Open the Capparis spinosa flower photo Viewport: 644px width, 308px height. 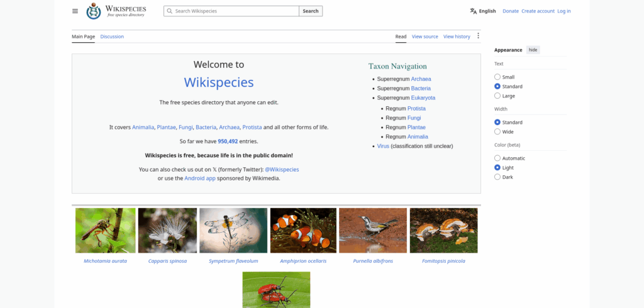[x=167, y=231]
